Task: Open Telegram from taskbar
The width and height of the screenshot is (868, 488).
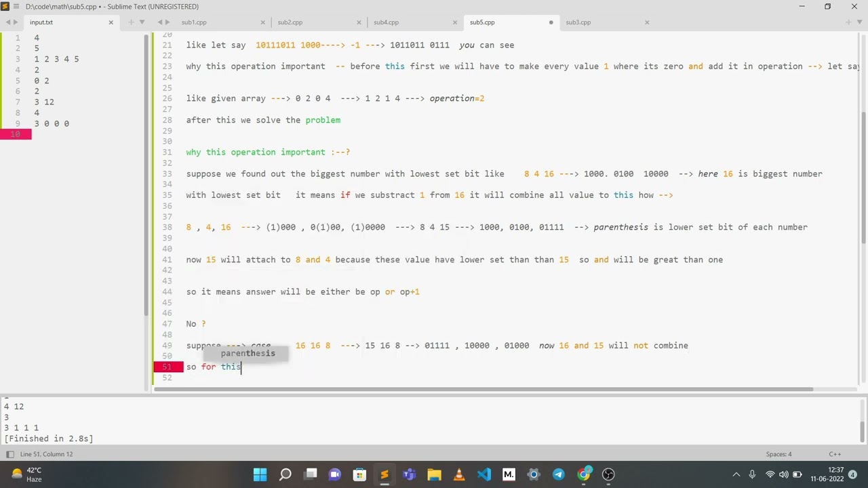Action: (559, 474)
